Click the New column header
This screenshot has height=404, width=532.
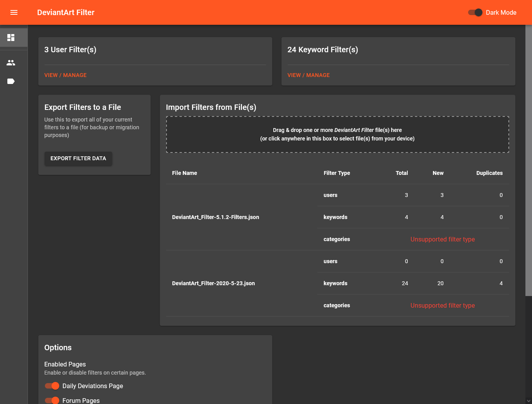coord(438,173)
